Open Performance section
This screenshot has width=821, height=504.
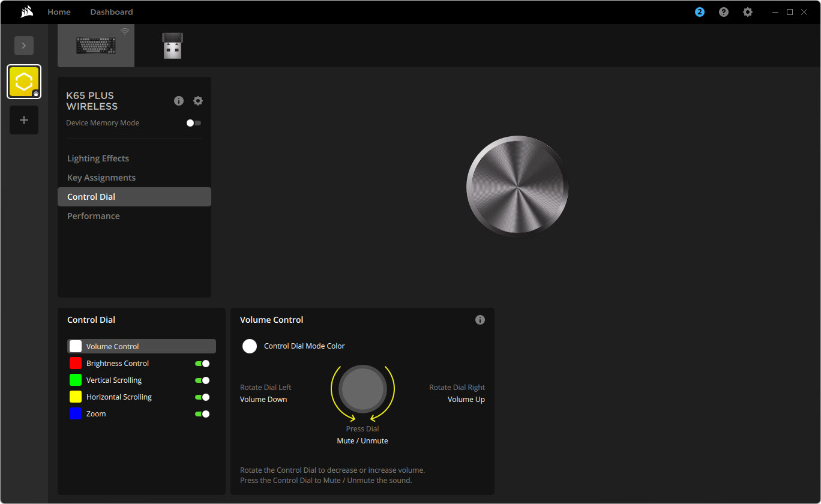pyautogui.click(x=93, y=216)
